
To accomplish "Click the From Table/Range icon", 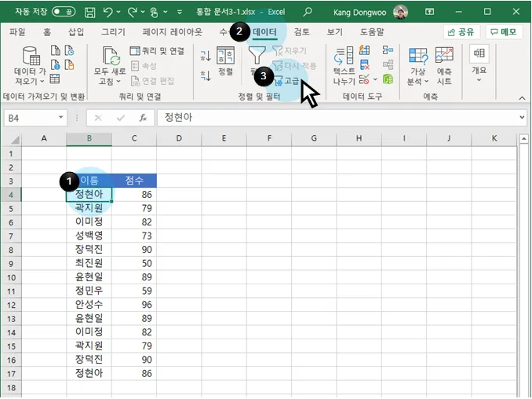I will coord(55,79).
